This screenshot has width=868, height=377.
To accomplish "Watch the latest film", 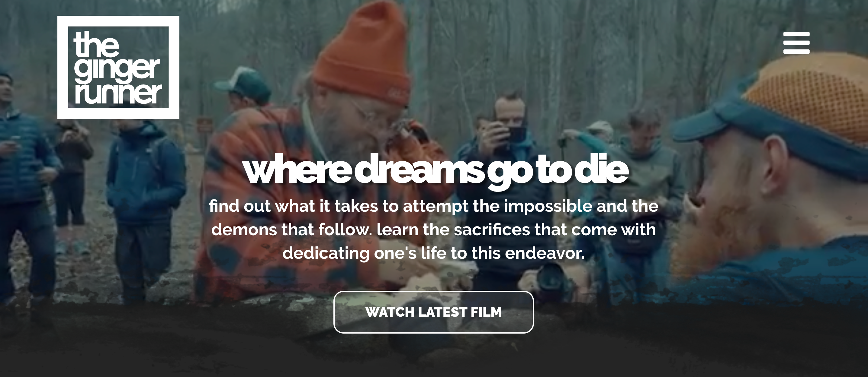I will coord(434,312).
